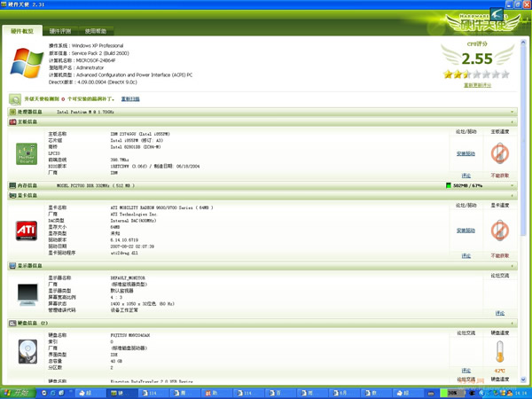
Task: Click the vertical scrollbar thumb
Action: (x=523, y=140)
